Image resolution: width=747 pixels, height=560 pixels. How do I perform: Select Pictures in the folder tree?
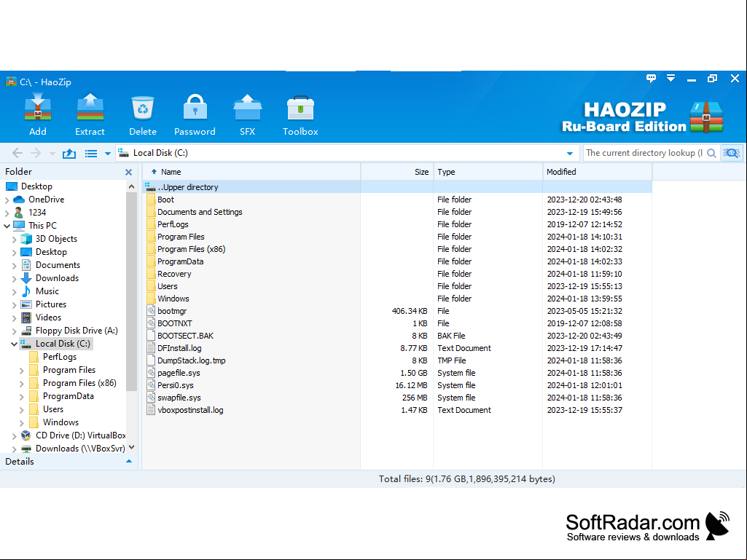pyautogui.click(x=51, y=304)
